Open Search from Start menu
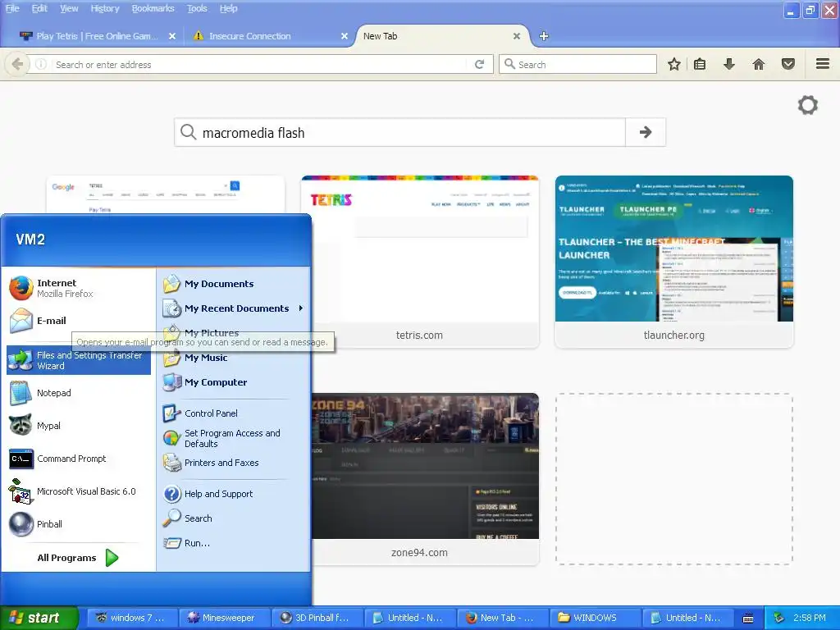840x630 pixels. (x=234, y=518)
